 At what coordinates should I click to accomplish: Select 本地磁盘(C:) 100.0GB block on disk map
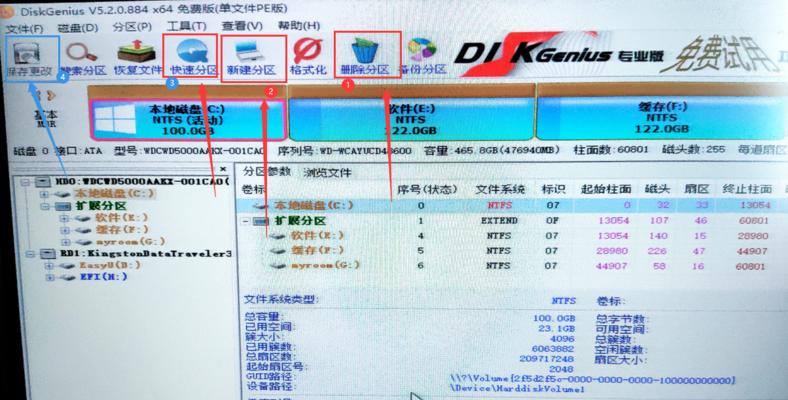(188, 121)
